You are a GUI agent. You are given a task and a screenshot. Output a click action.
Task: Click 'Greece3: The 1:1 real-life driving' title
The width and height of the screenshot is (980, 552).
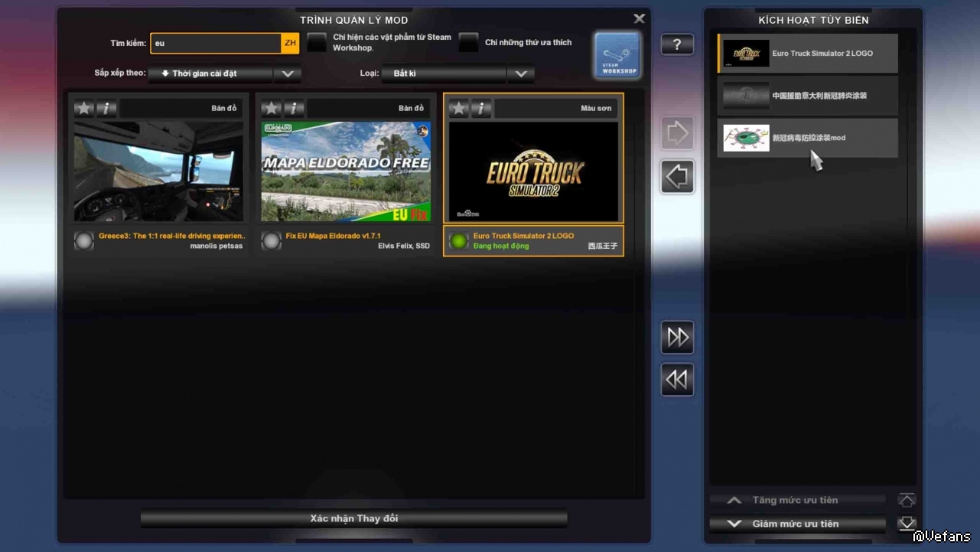(172, 236)
